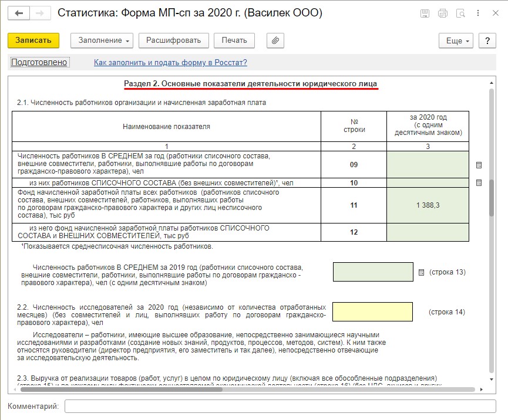This screenshot has height=420, width=508.
Task: Click the vertical scrollbar down arrow
Action: click(x=492, y=379)
